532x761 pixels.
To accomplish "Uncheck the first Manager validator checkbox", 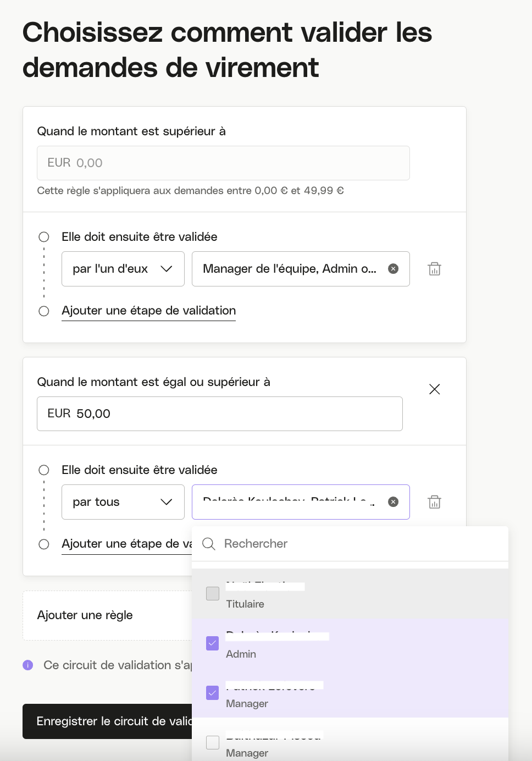I will pos(212,693).
